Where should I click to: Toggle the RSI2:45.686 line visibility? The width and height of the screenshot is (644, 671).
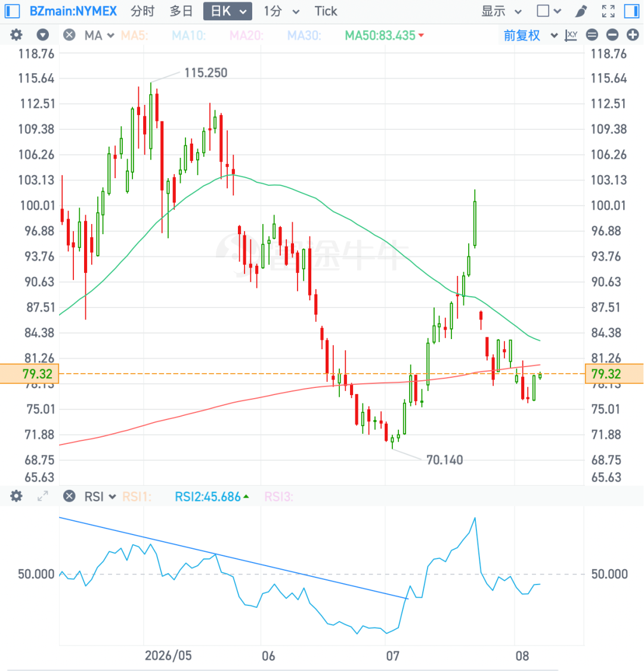pos(212,496)
